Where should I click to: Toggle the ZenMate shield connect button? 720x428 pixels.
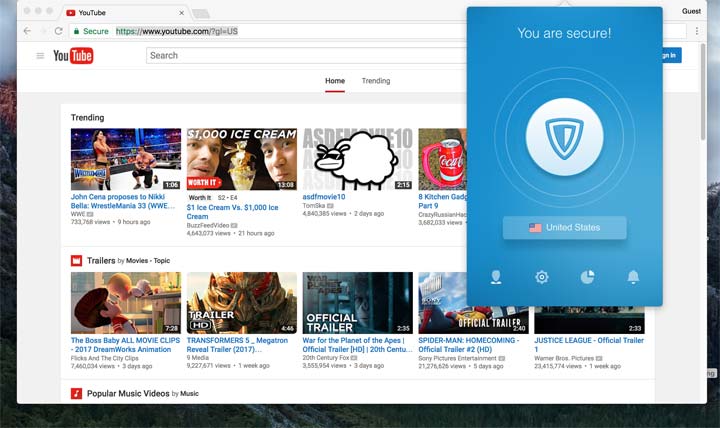564,137
